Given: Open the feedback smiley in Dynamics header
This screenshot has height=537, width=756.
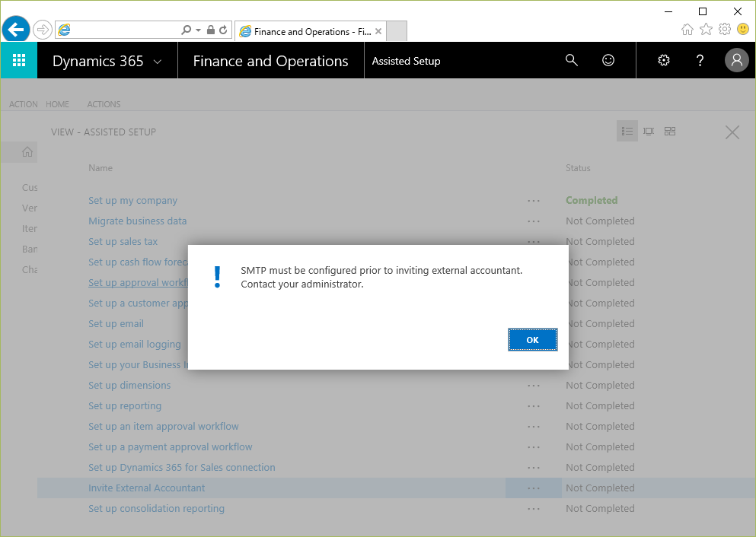Looking at the screenshot, I should pyautogui.click(x=608, y=60).
